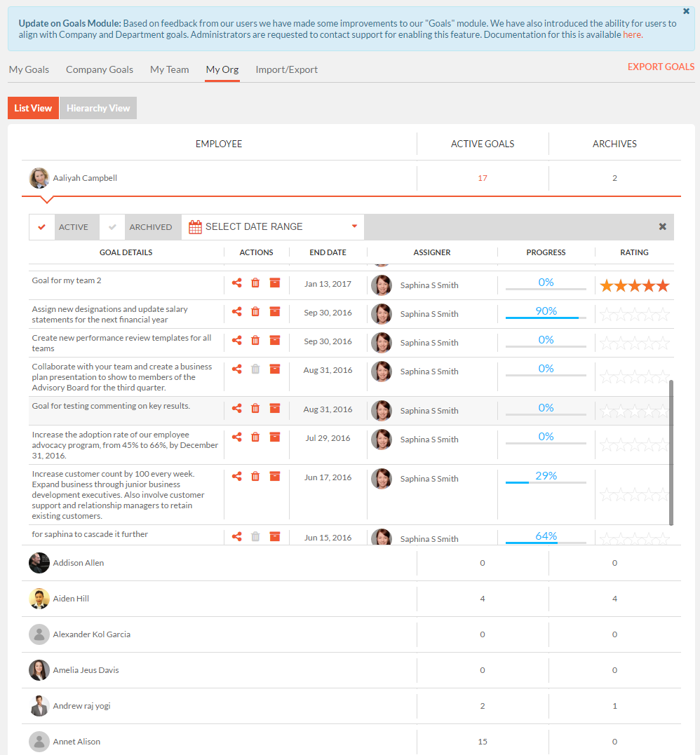Image resolution: width=700 pixels, height=755 pixels.
Task: Click Aaliyah Campbell's archives count 2
Action: [614, 178]
